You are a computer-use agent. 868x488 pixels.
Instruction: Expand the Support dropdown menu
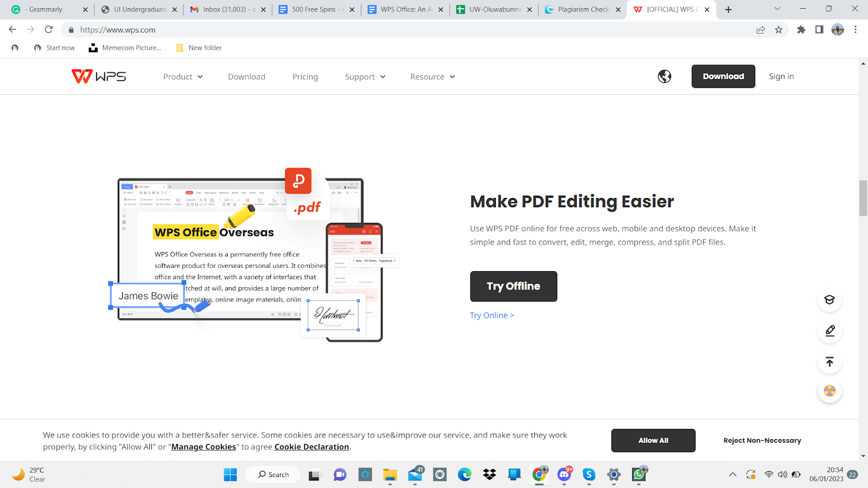click(366, 77)
